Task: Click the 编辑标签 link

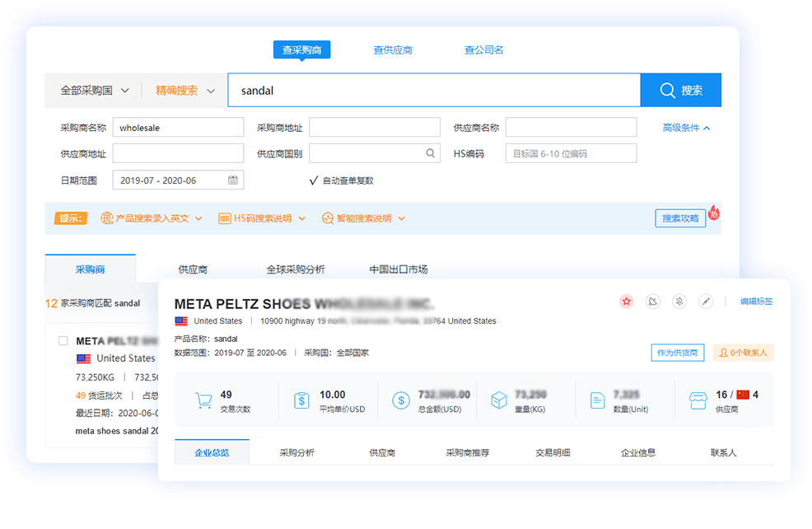Action: click(756, 302)
